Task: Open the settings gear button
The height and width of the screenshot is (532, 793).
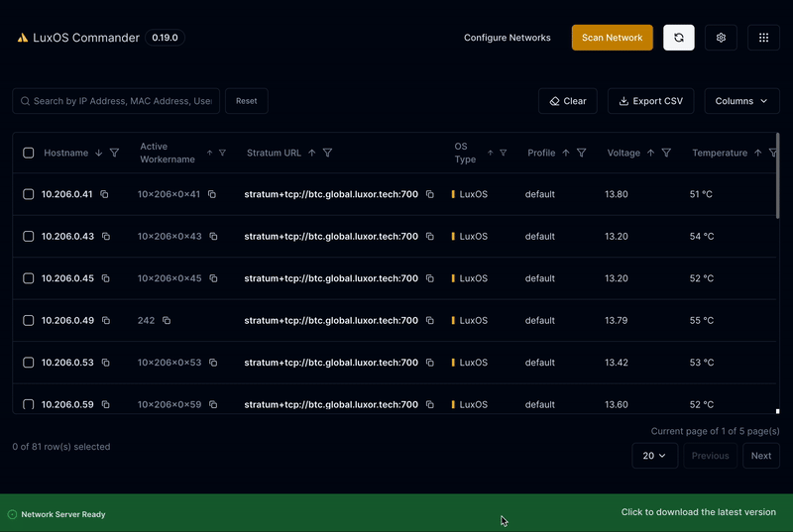Action: 721,38
